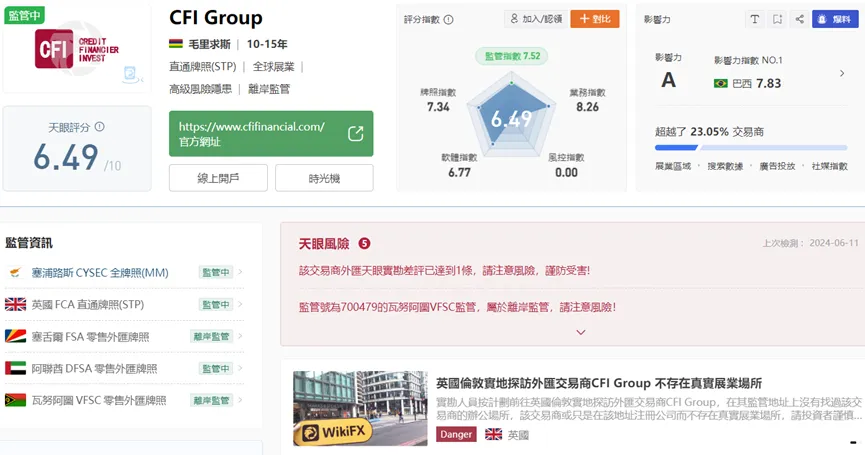Open 塞舌爾 FSA 零售外匯牌照 row

(124, 336)
